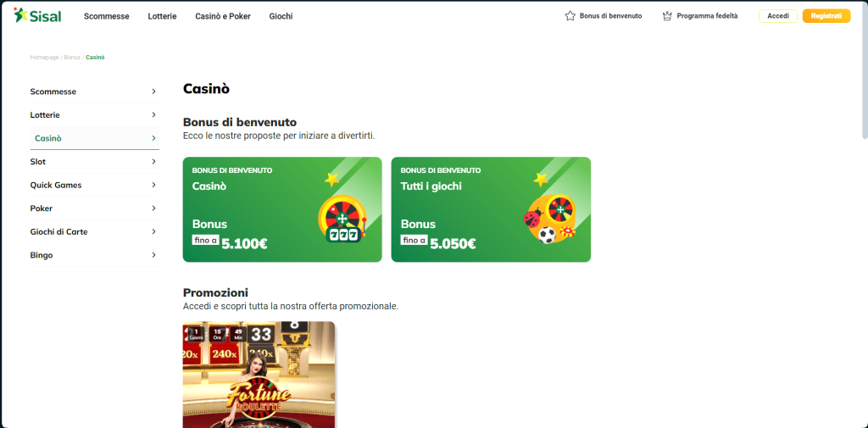Click the ladybug and ball icon on Tutti i giochi card

549,220
